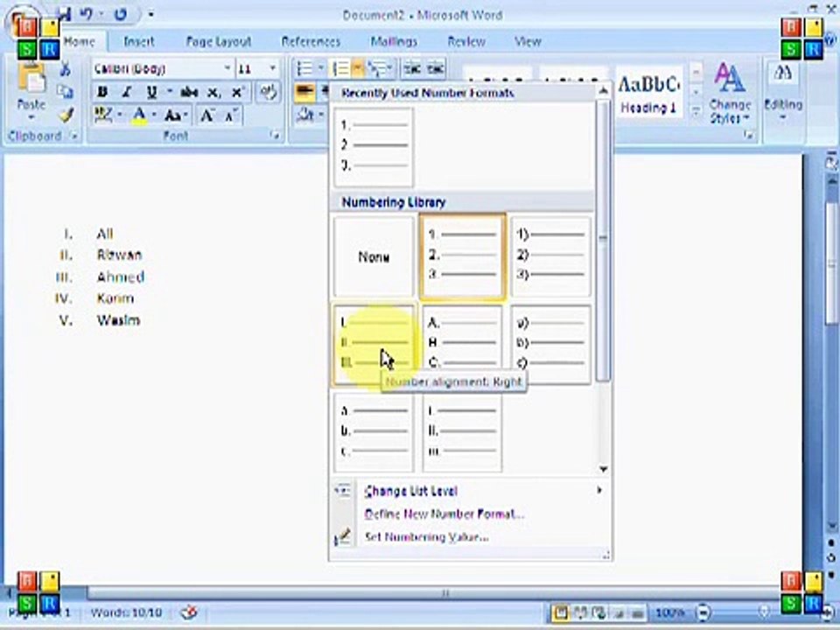This screenshot has height=630, width=840.
Task: Open the font name dropdown
Action: [x=227, y=68]
